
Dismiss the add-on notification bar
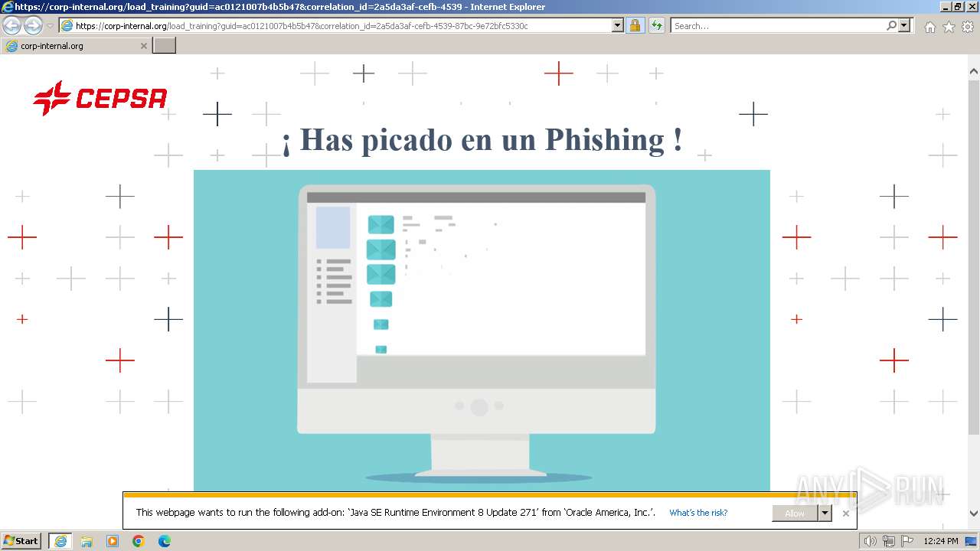845,514
